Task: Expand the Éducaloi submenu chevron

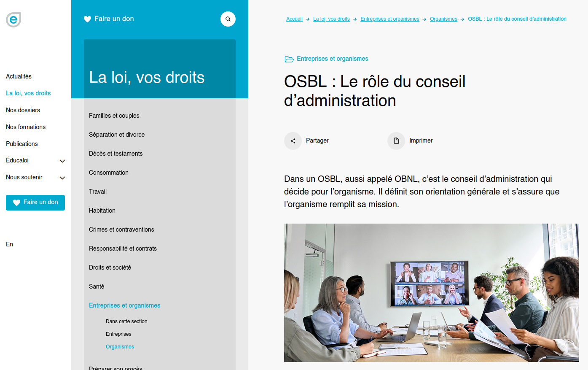Action: [62, 161]
